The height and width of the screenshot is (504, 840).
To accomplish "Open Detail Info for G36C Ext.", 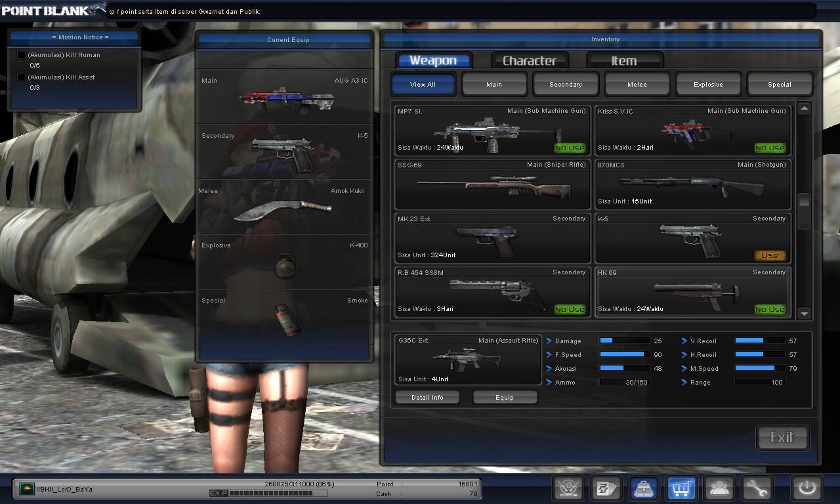I will [427, 397].
